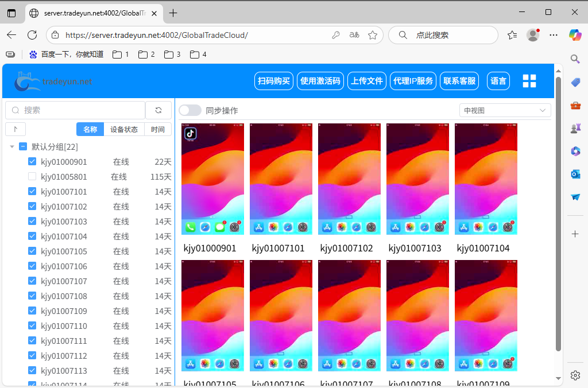Open TikTok app icon on kjy01000901 screen
The height and width of the screenshot is (388, 588).
tap(191, 134)
